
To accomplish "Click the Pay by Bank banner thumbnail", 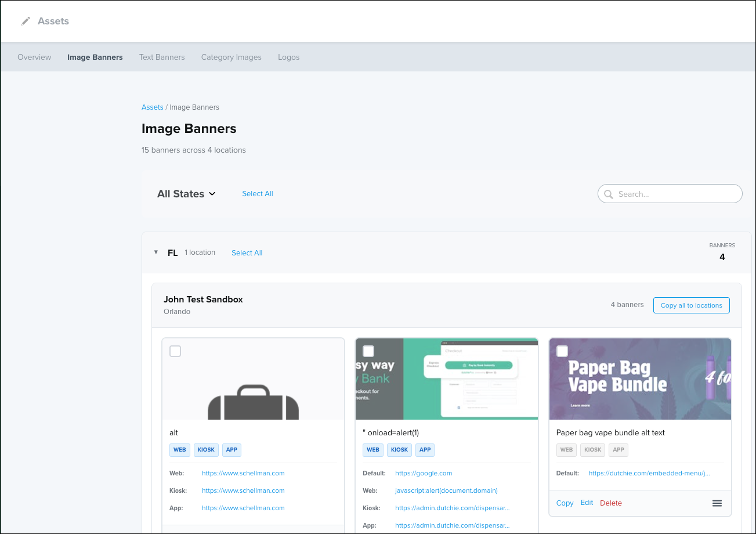I will pos(447,379).
